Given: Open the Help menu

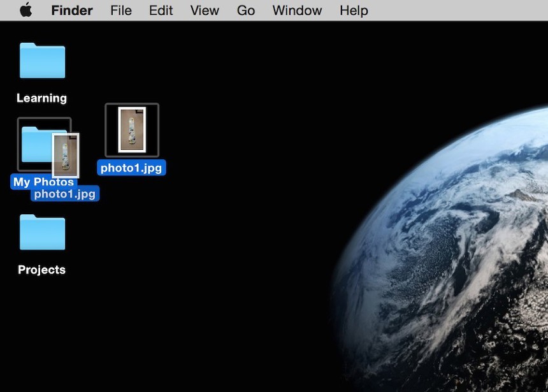Looking at the screenshot, I should (354, 10).
